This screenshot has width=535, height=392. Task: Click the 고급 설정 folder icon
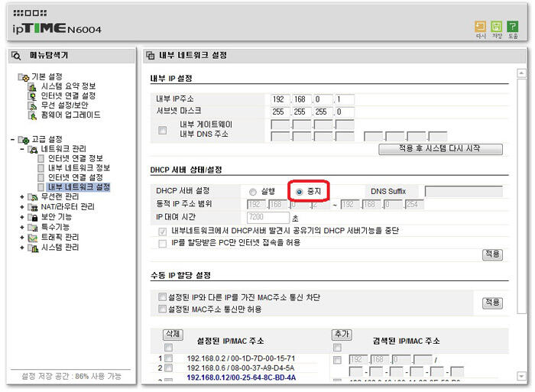pos(24,140)
